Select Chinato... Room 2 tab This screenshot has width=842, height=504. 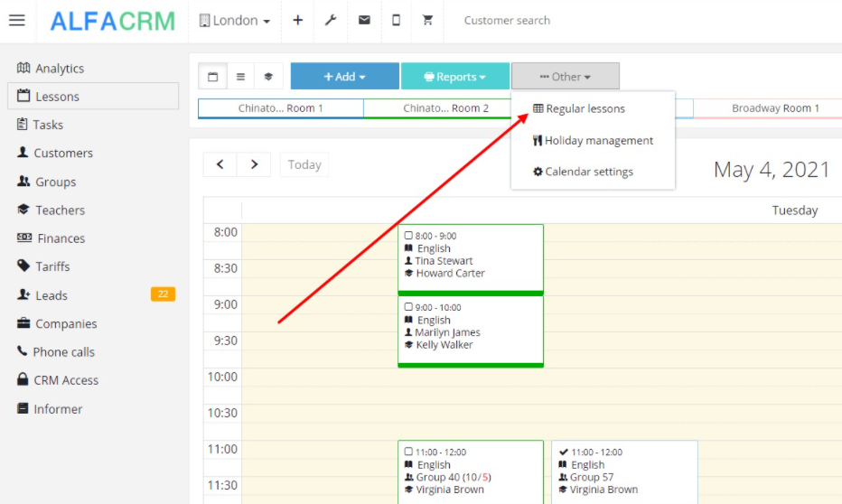[x=445, y=107]
